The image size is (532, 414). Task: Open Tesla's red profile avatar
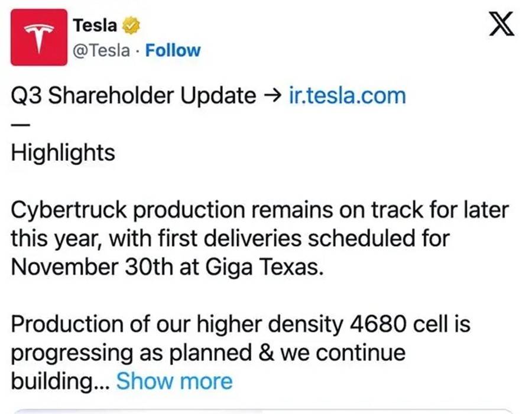pos(38,37)
